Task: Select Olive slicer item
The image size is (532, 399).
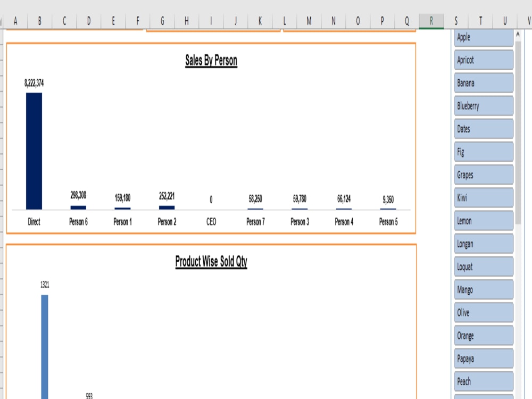Action: pos(484,312)
